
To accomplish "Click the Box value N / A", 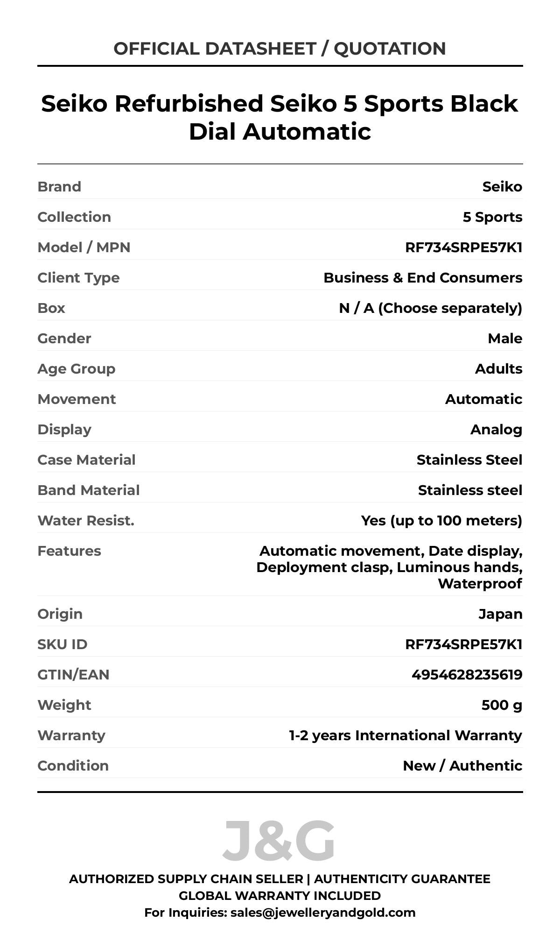I will coord(430,308).
